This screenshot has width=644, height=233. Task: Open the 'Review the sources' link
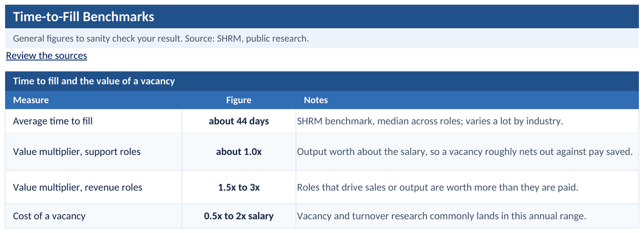coord(46,56)
